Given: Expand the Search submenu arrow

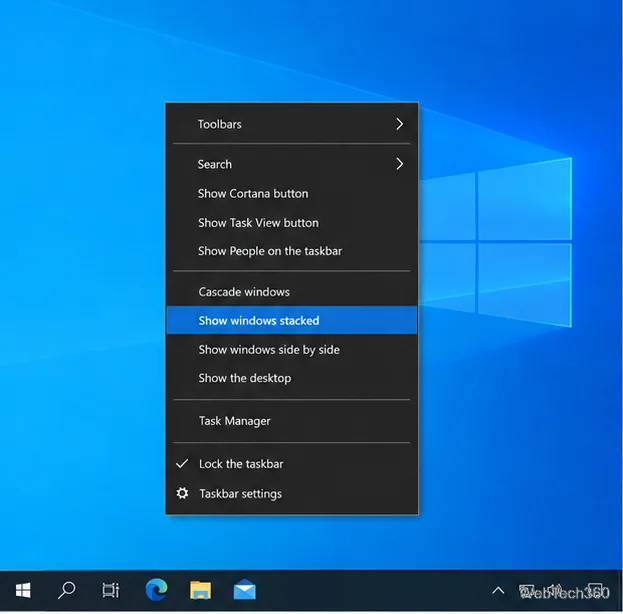Looking at the screenshot, I should 400,164.
